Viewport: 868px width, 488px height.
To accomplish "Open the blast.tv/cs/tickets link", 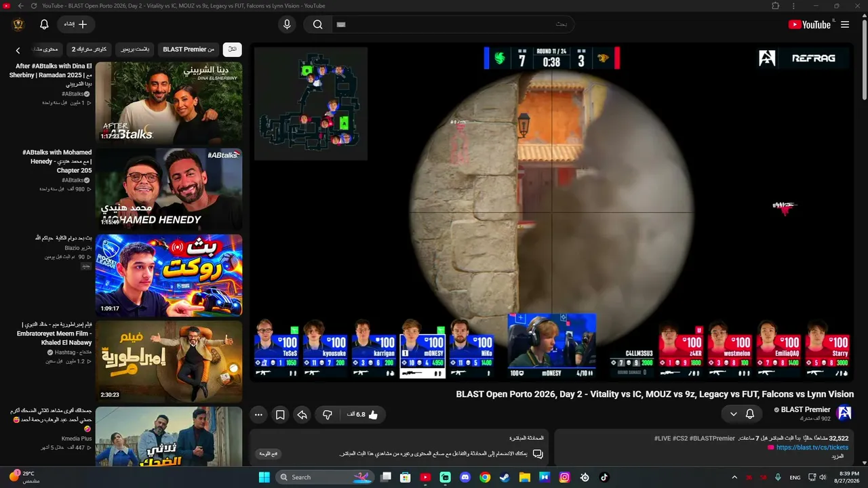I will (812, 447).
